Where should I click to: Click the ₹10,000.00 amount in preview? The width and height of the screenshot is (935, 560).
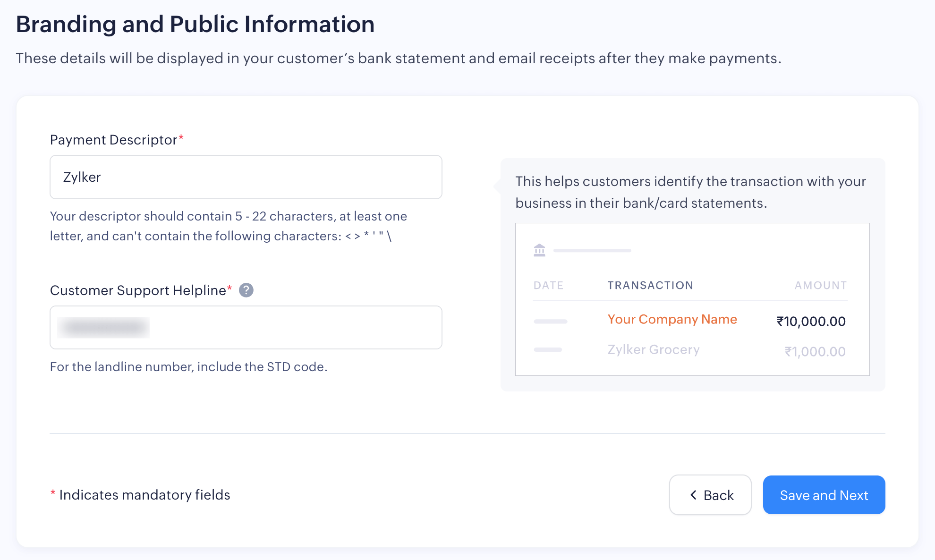[x=811, y=322]
